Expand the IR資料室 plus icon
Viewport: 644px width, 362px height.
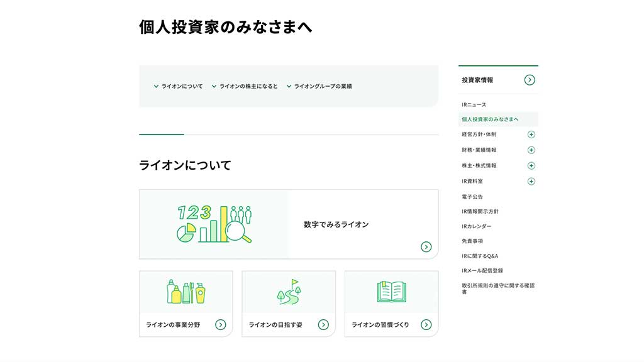(x=531, y=182)
